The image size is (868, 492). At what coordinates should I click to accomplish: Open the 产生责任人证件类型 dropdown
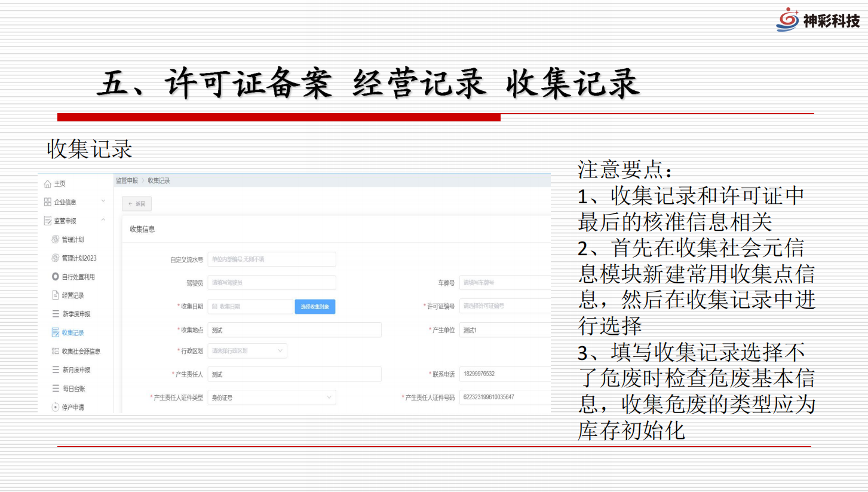click(271, 398)
